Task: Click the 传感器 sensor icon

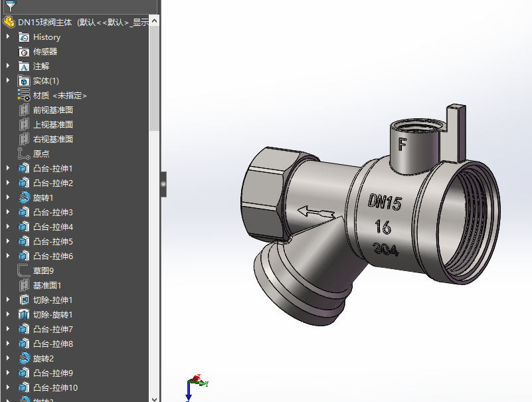Action: pos(24,52)
